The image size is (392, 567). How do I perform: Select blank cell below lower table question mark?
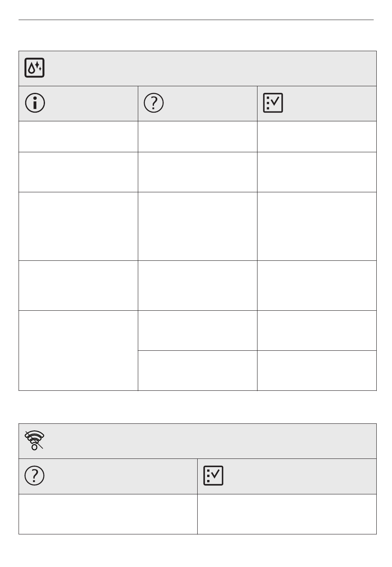(108, 514)
